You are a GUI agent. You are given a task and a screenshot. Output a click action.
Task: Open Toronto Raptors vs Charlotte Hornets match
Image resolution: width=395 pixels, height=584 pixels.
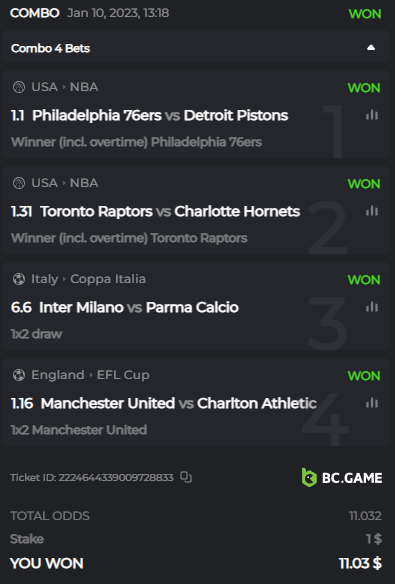(x=170, y=212)
